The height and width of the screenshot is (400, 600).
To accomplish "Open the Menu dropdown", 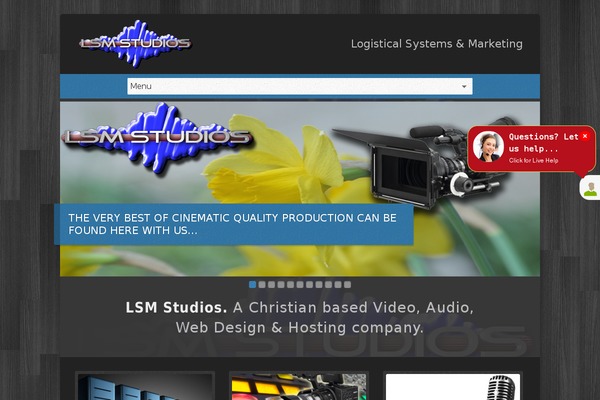I will (x=300, y=86).
